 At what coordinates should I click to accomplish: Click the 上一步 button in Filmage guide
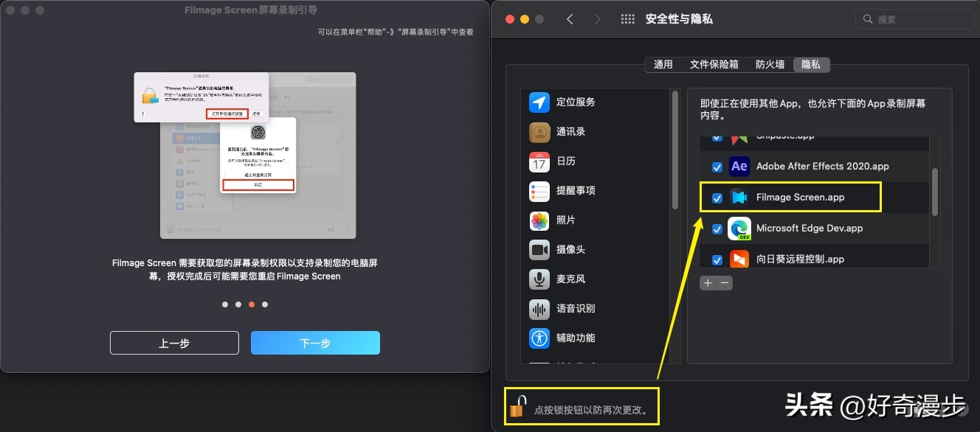pyautogui.click(x=174, y=342)
